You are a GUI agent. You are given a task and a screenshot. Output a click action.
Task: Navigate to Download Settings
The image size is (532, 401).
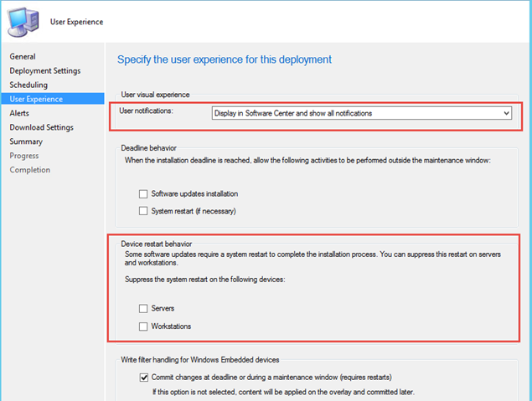click(41, 127)
